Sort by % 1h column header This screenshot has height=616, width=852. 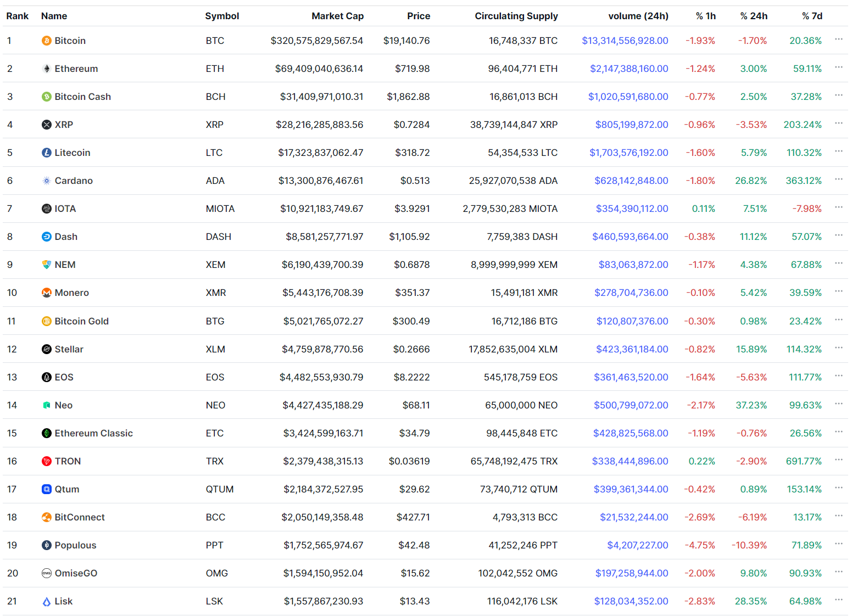point(705,16)
